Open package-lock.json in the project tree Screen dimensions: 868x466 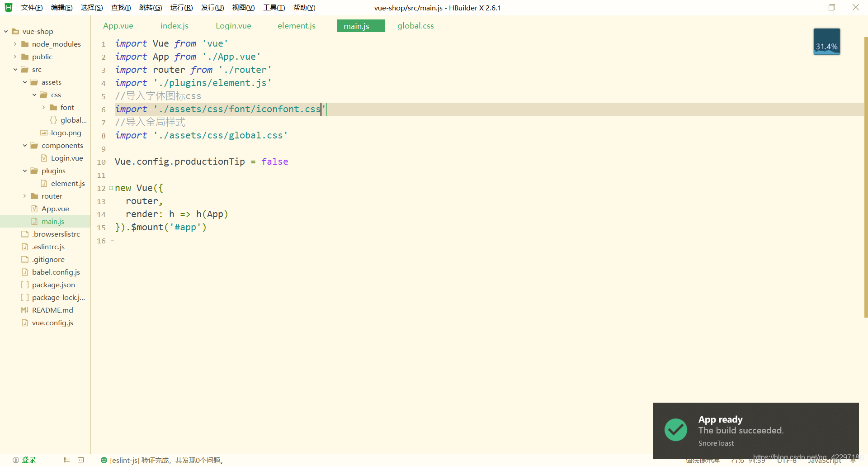[x=58, y=297]
